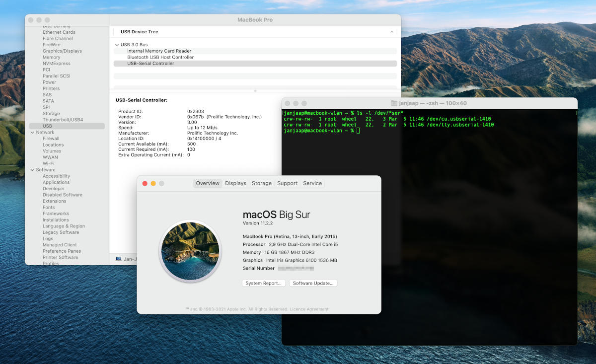The width and height of the screenshot is (596, 364).
Task: Select Fibre Channel in the sidebar
Action: [x=58, y=38]
